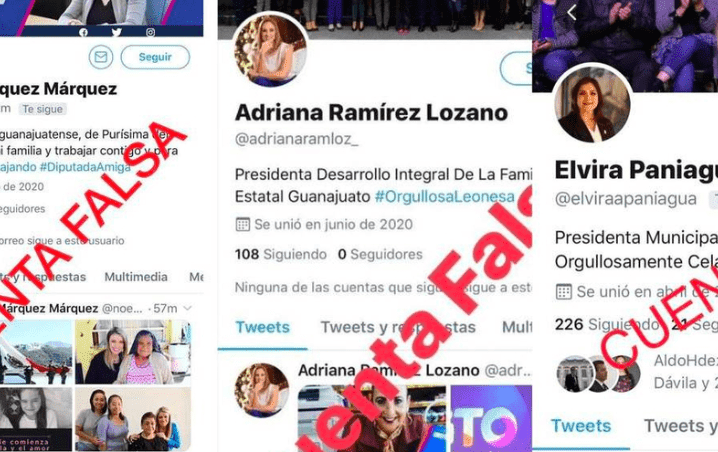Select the Tweets tab in Adriana's profile
This screenshot has height=452, width=718.
(x=262, y=327)
